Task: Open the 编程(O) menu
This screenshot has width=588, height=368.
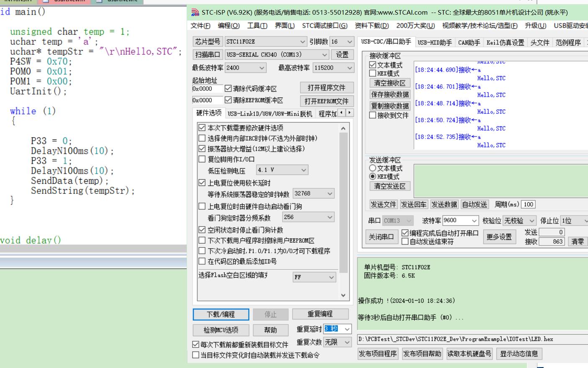Action: 229,26
